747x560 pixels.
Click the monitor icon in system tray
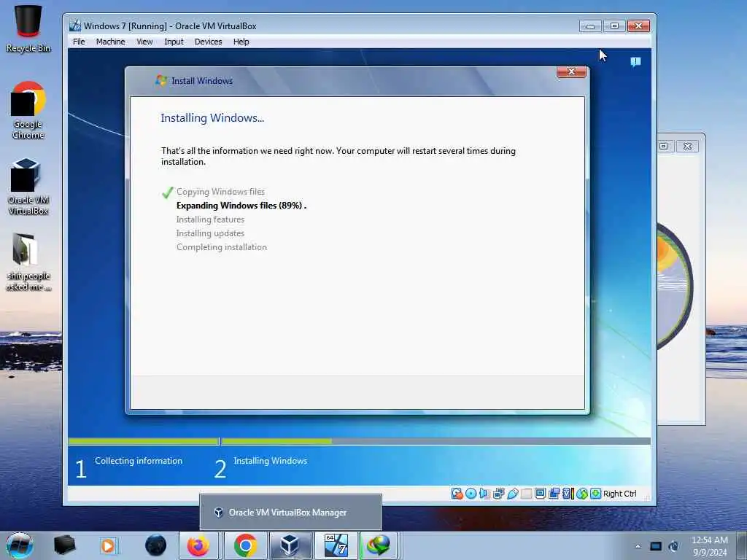coord(656,547)
